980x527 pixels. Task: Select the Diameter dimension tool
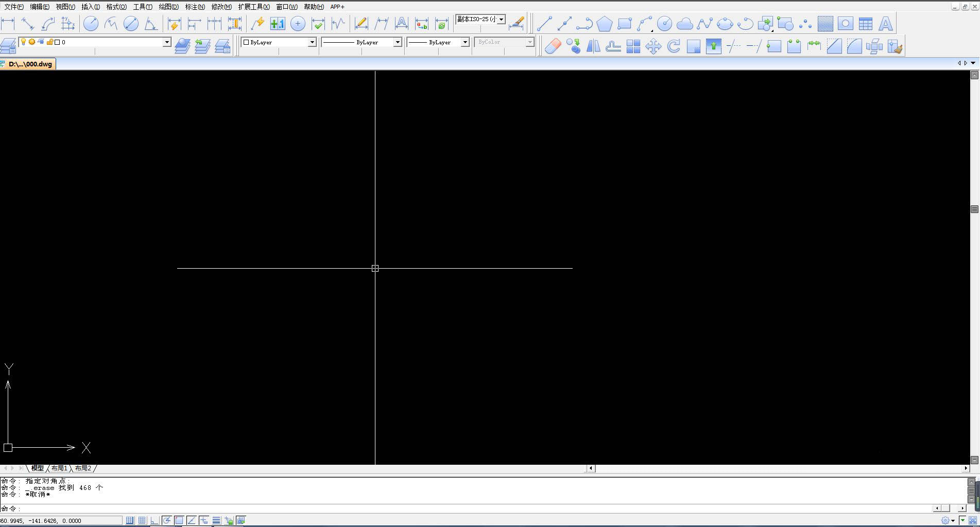[x=131, y=24]
